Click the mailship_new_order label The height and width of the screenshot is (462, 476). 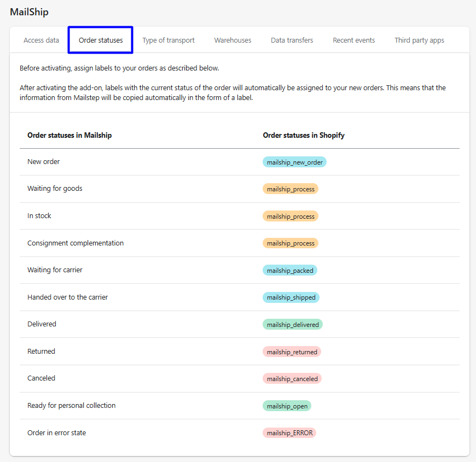click(294, 162)
